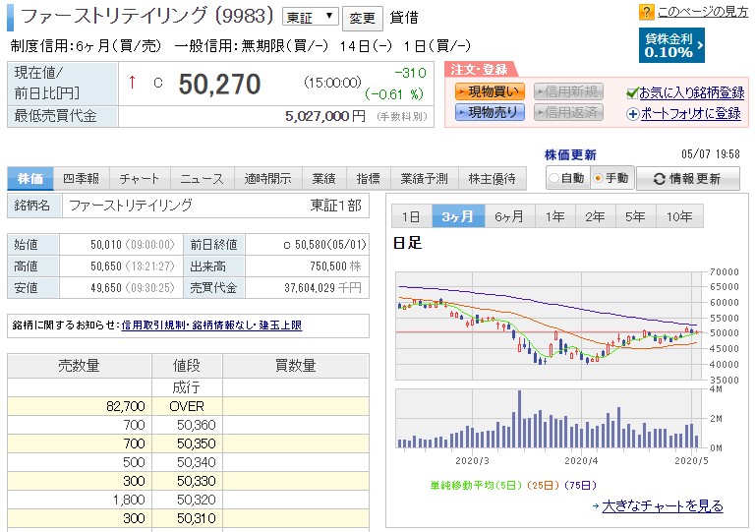
Task: Open 信用取引規制・銘柄情報なし・建玉上限 notice link
Action: [x=211, y=325]
